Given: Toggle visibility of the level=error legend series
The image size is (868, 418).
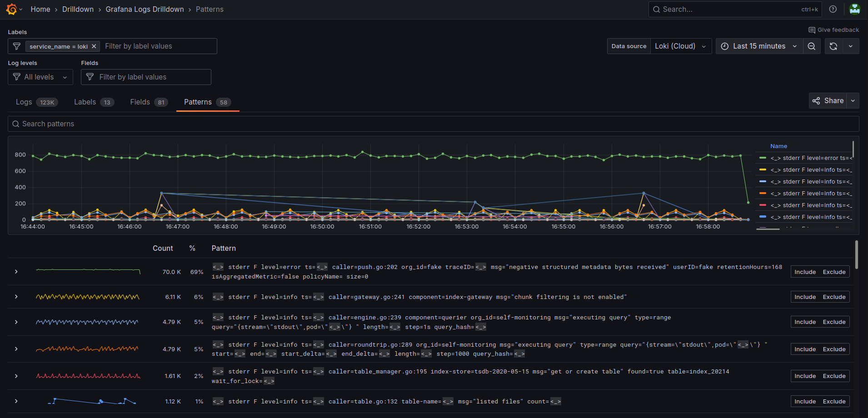Looking at the screenshot, I should point(808,158).
